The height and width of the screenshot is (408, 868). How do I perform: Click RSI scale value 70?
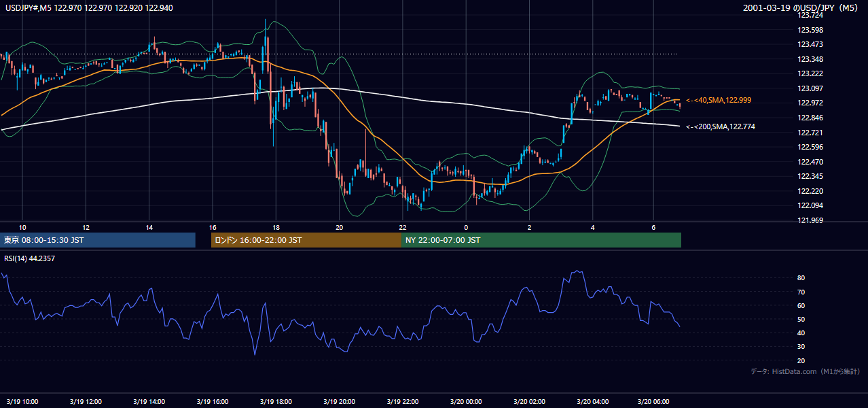(801, 292)
